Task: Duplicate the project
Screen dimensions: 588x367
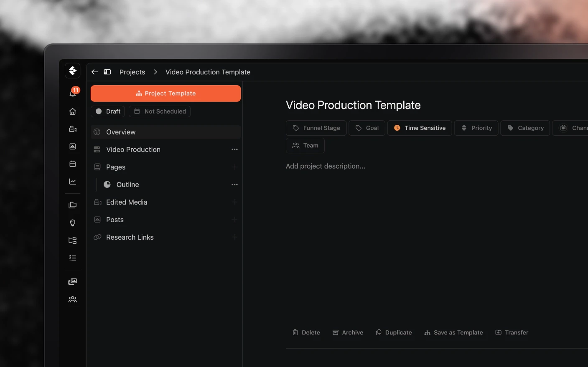Action: click(394, 333)
